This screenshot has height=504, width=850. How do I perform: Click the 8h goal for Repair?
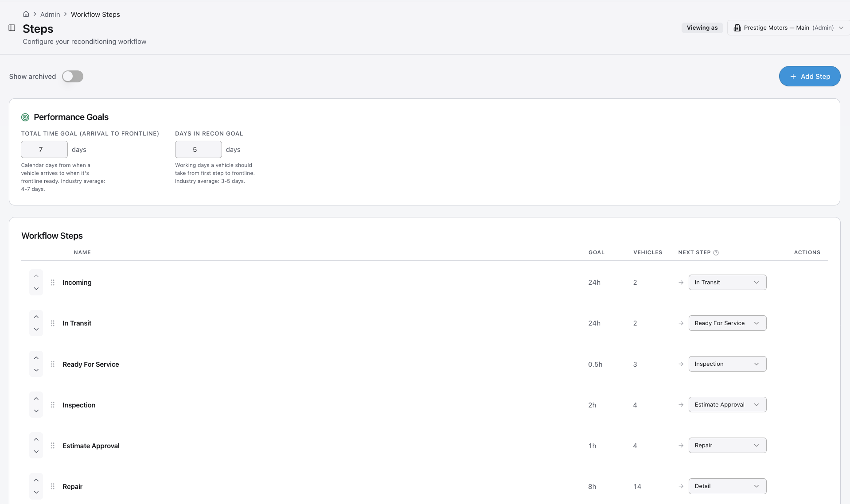pos(592,487)
